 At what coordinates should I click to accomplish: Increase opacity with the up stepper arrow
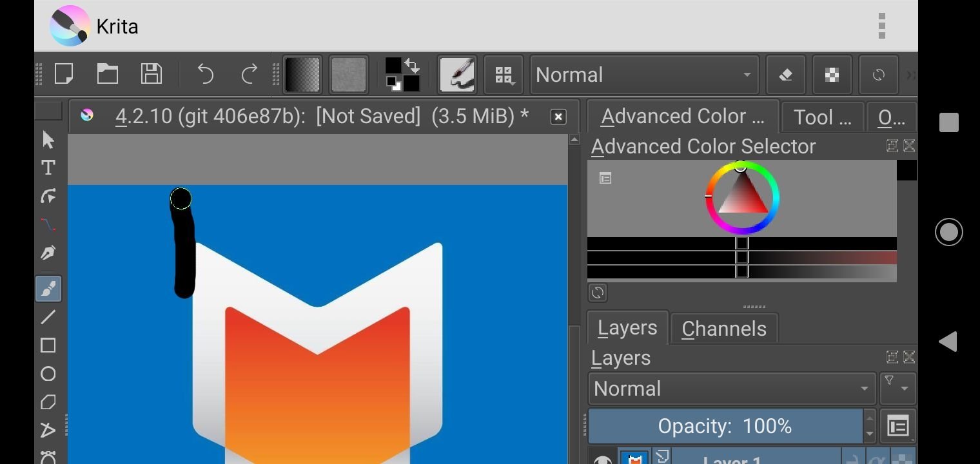(x=870, y=418)
